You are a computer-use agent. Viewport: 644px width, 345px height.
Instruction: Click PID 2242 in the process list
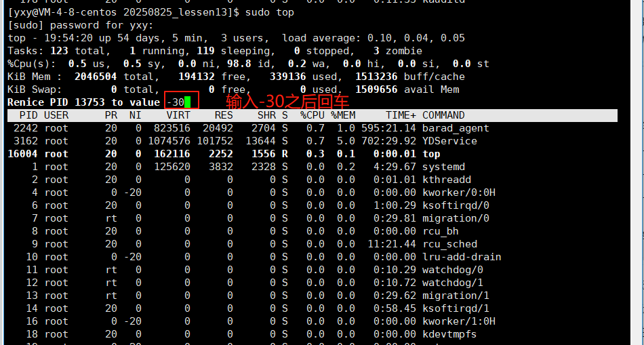pos(26,128)
